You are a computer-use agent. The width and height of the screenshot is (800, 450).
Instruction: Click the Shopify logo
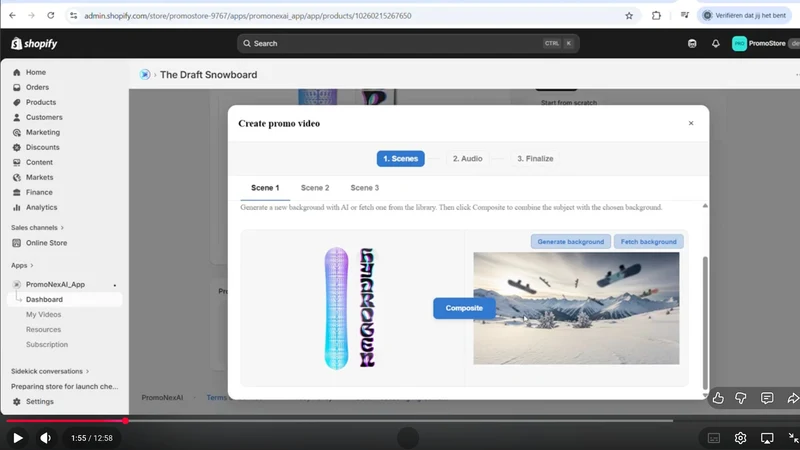pyautogui.click(x=34, y=43)
